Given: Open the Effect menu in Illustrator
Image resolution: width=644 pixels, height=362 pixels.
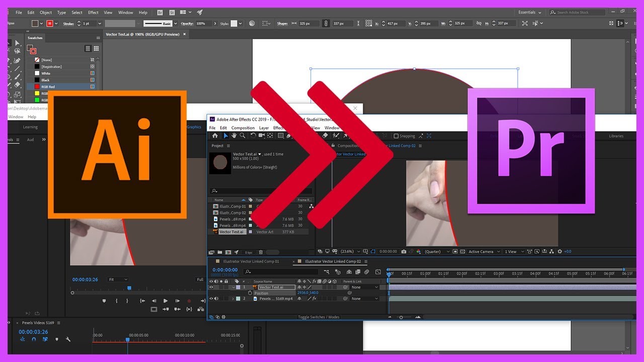Looking at the screenshot, I should tap(93, 12).
